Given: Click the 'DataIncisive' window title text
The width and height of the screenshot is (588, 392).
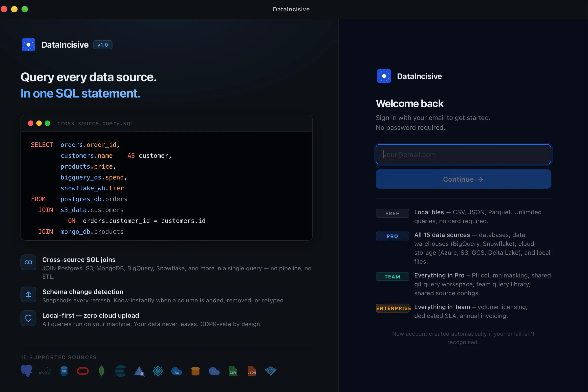Looking at the screenshot, I should [291, 9].
